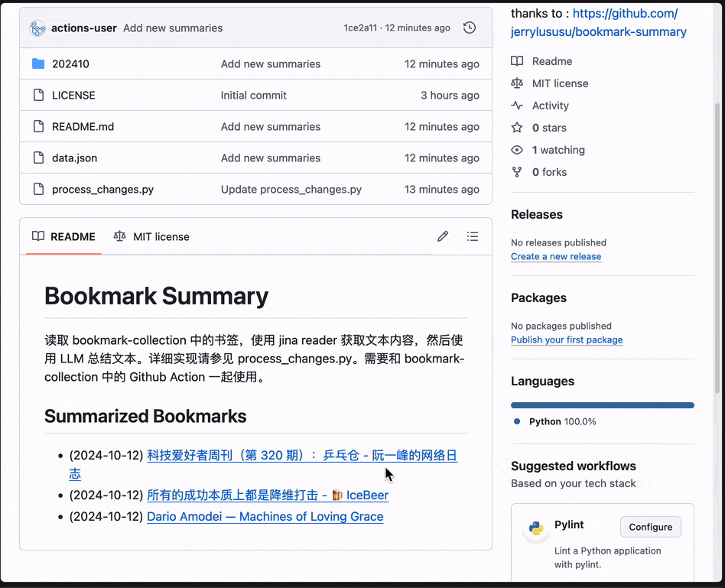This screenshot has height=588, width=725.
Task: Open Dario Amodei Machines of Loving Grace link
Action: [265, 516]
